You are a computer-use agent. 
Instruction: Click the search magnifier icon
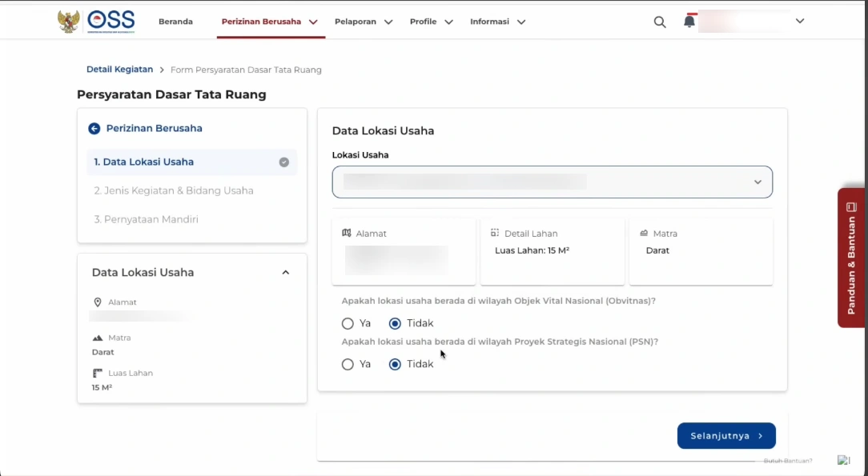(660, 22)
